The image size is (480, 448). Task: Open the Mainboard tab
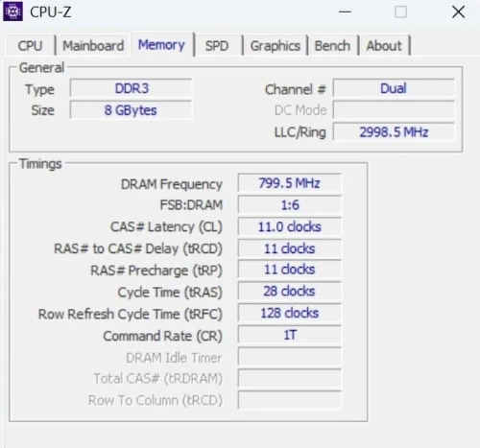[93, 45]
